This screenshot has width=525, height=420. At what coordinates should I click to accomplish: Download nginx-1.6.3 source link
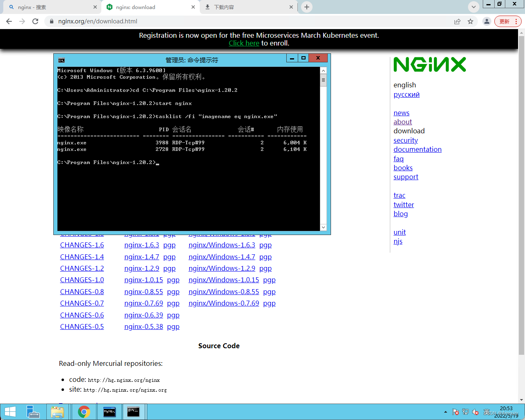142,245
